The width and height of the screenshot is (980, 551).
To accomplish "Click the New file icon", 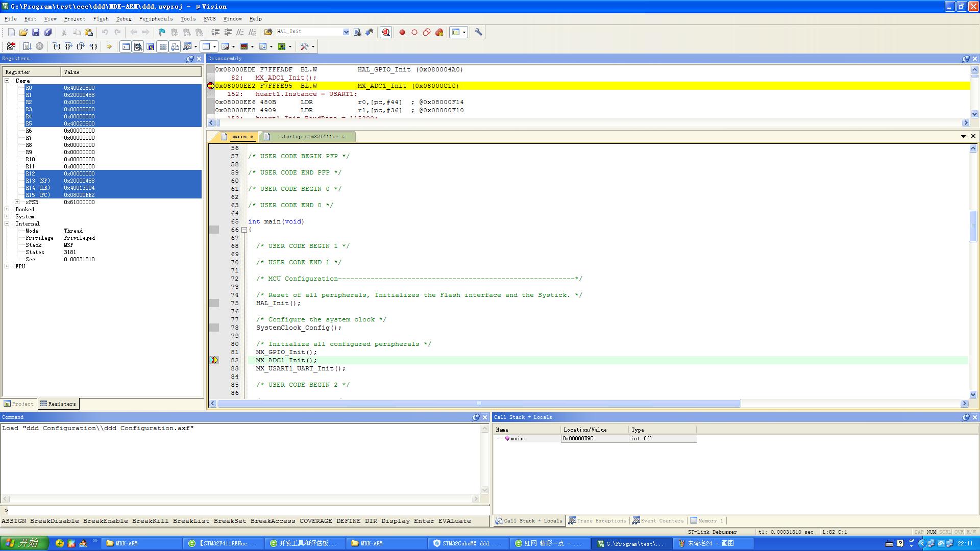I will pos(11,32).
